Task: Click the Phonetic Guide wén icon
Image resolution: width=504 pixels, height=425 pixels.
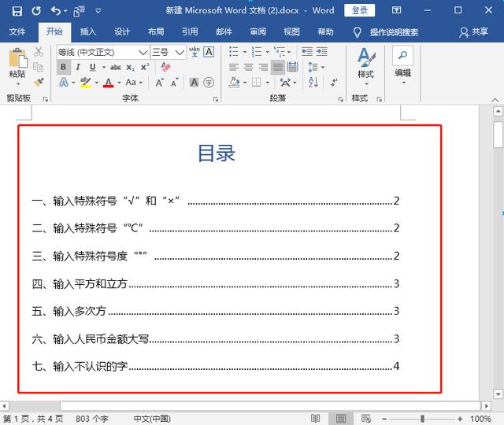Action: (x=195, y=52)
